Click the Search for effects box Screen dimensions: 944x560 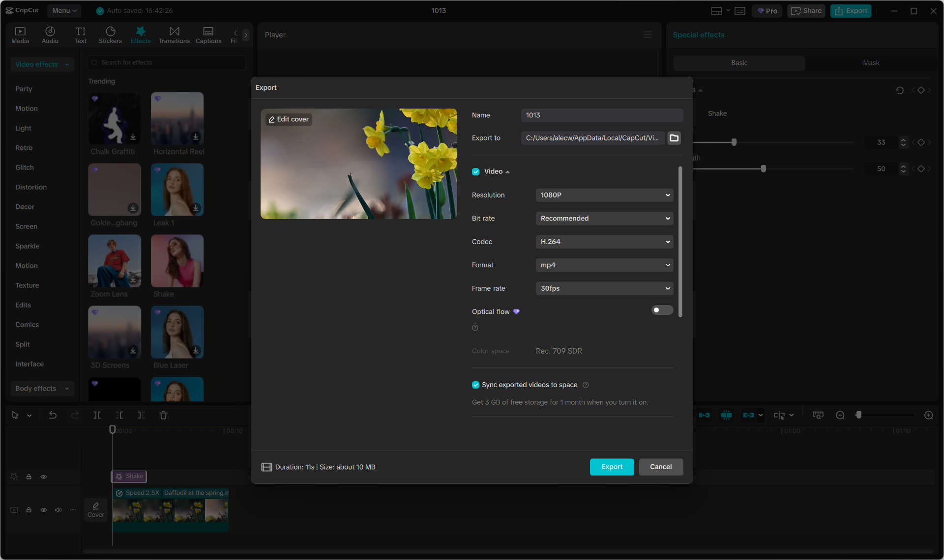coord(167,62)
